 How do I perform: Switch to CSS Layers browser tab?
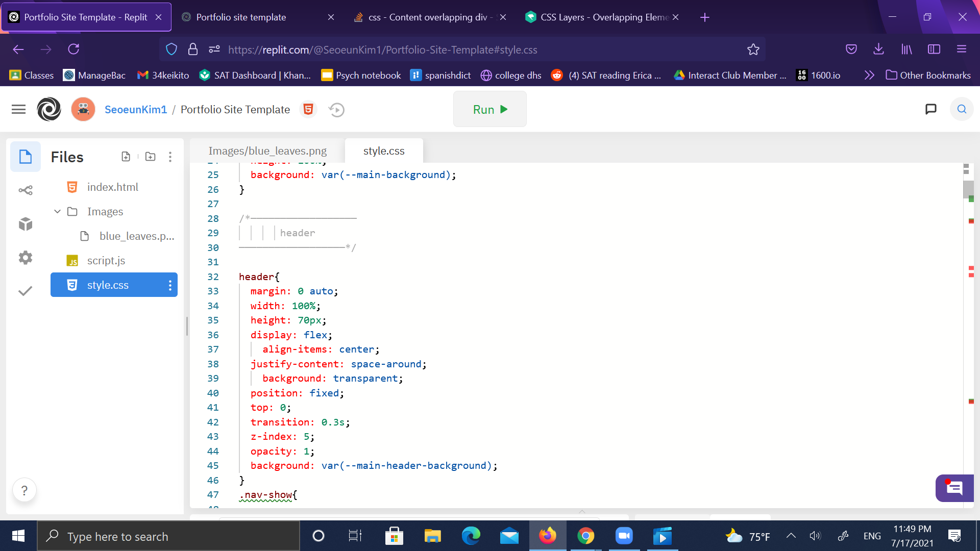[x=597, y=17]
